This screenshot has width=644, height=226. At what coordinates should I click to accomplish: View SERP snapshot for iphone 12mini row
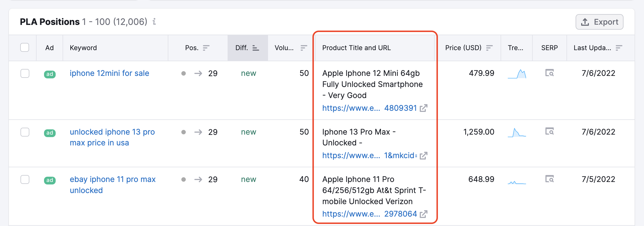point(550,73)
